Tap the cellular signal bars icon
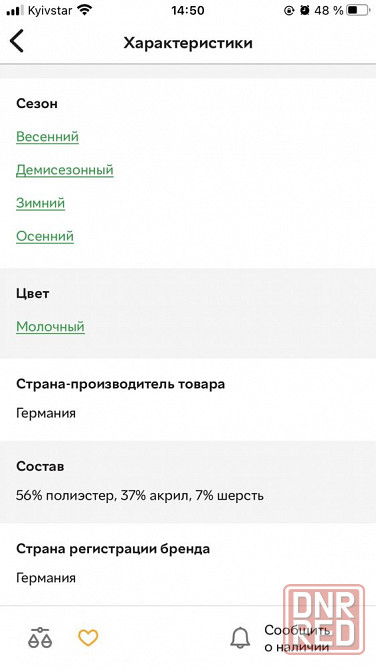 point(15,10)
